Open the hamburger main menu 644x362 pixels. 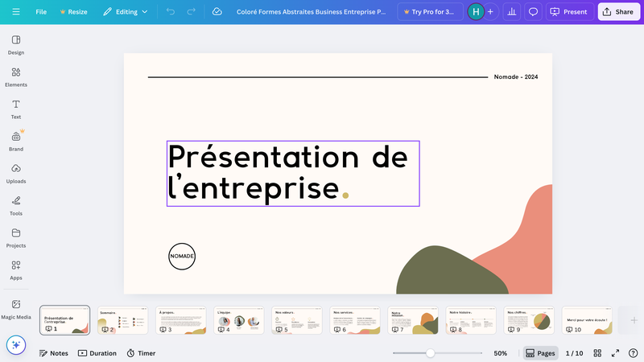[x=16, y=12]
